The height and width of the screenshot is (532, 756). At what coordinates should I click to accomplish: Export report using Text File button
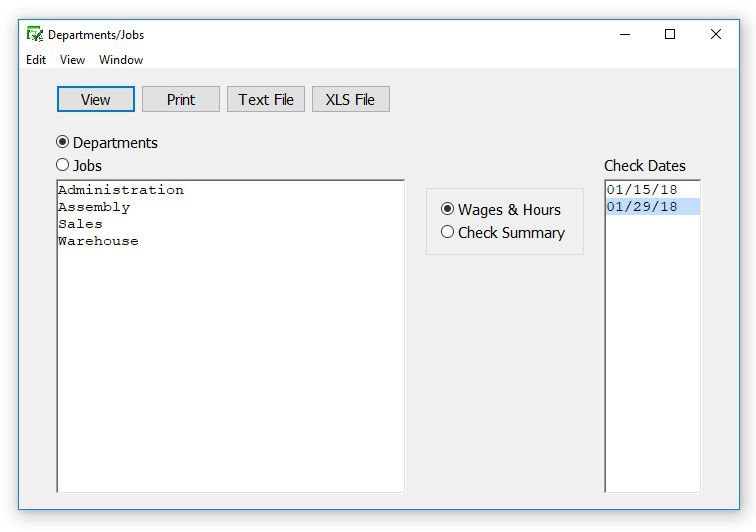(x=266, y=99)
